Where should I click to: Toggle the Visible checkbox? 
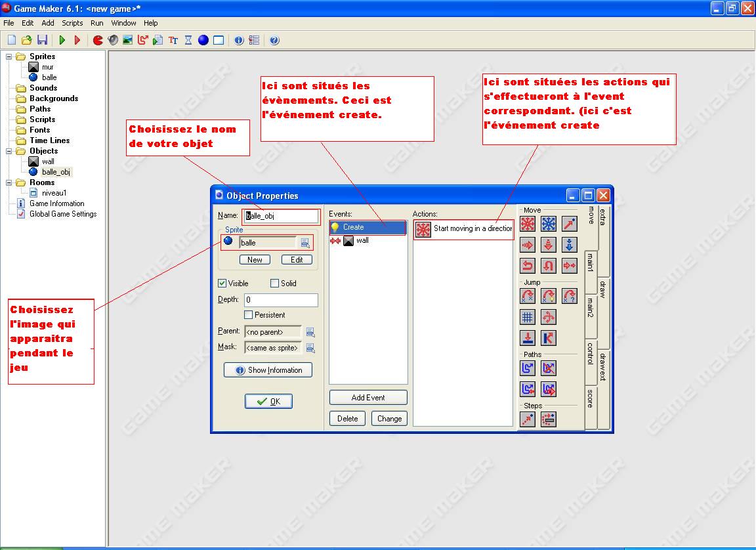tap(222, 284)
